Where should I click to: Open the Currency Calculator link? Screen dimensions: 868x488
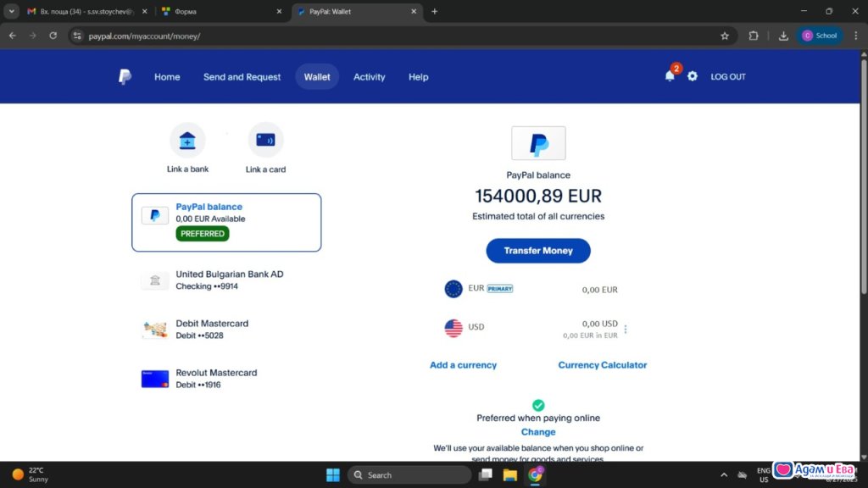tap(603, 365)
